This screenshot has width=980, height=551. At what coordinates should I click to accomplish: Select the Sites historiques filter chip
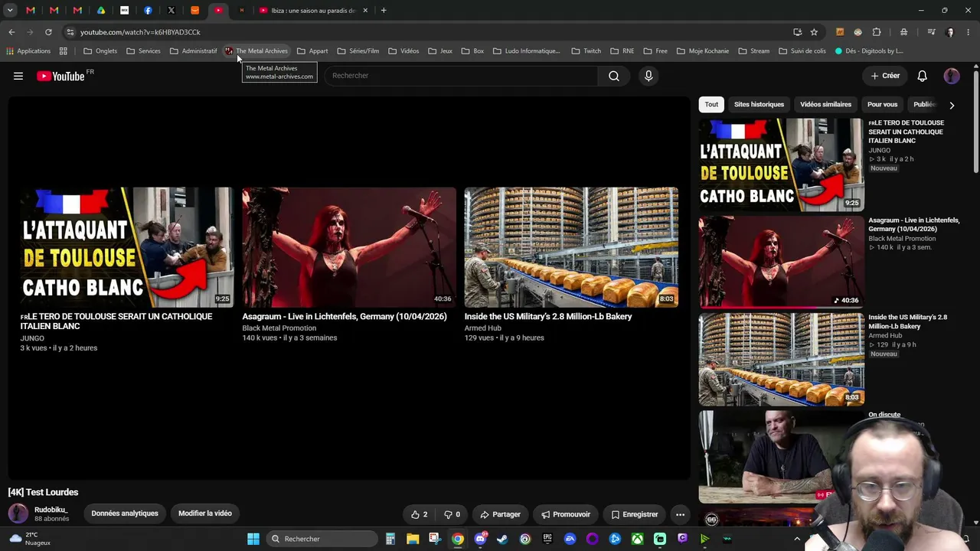[x=759, y=104]
